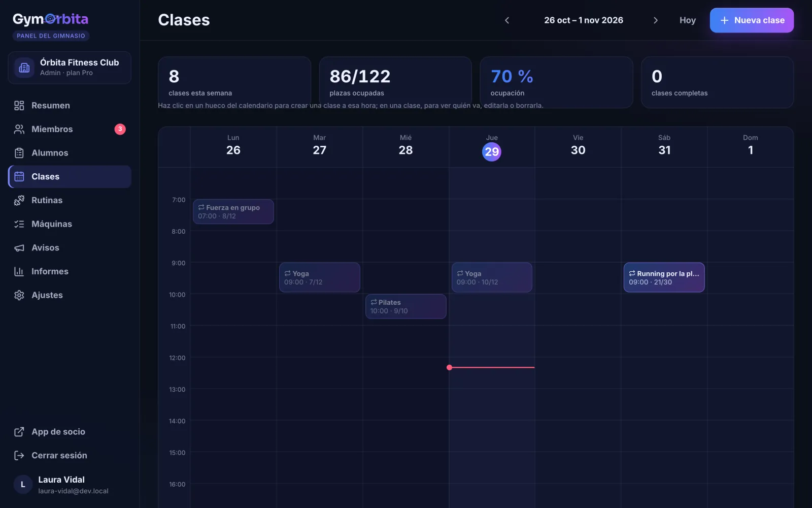Click the Lun 26 day header

[x=233, y=146]
